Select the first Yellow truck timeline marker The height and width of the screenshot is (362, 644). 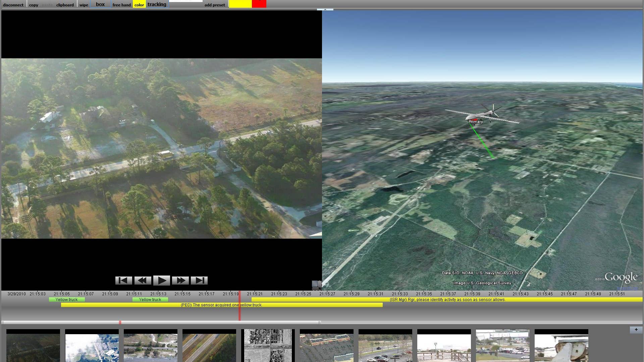click(66, 300)
